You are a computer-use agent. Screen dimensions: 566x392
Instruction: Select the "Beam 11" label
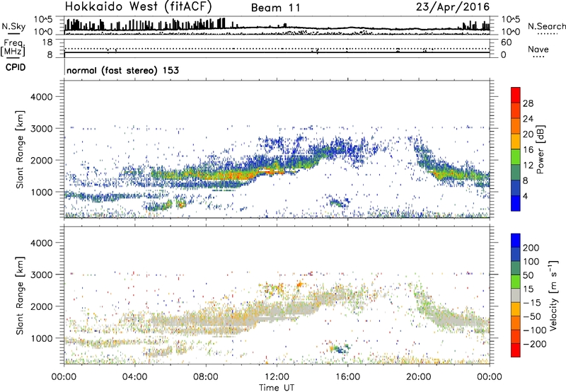coord(275,8)
